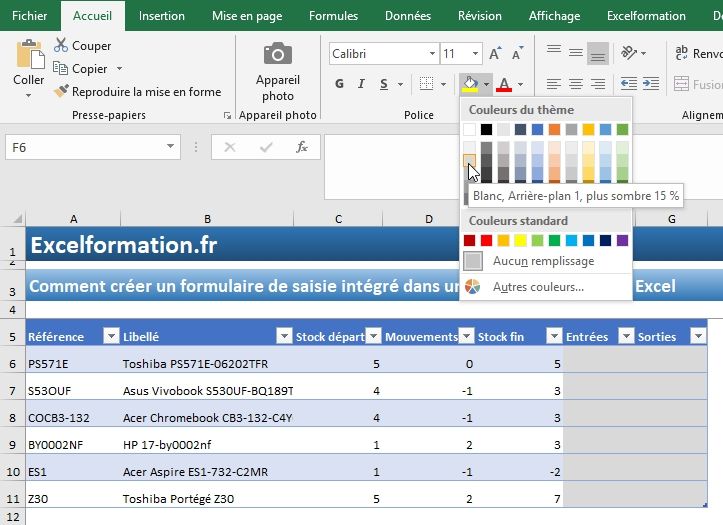723x525 pixels.
Task: Open Autres couleurs… option
Action: (x=546, y=287)
